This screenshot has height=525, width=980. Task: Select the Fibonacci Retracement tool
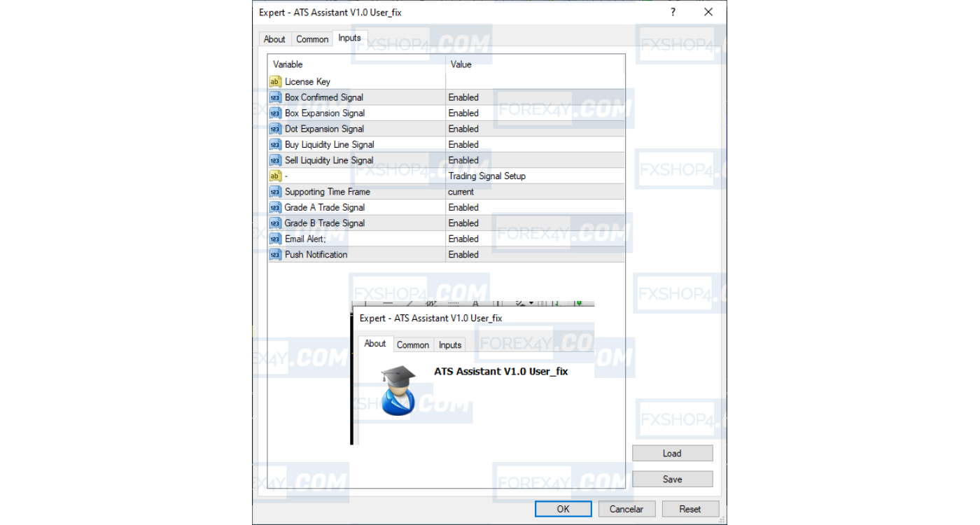tap(430, 302)
